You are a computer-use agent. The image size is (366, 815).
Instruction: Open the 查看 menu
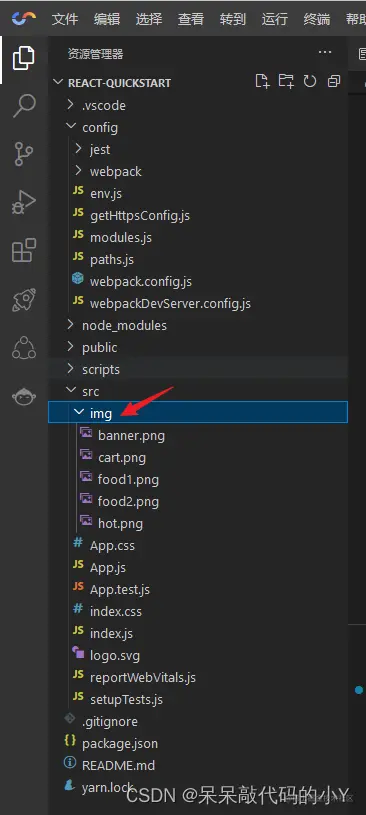(x=191, y=19)
